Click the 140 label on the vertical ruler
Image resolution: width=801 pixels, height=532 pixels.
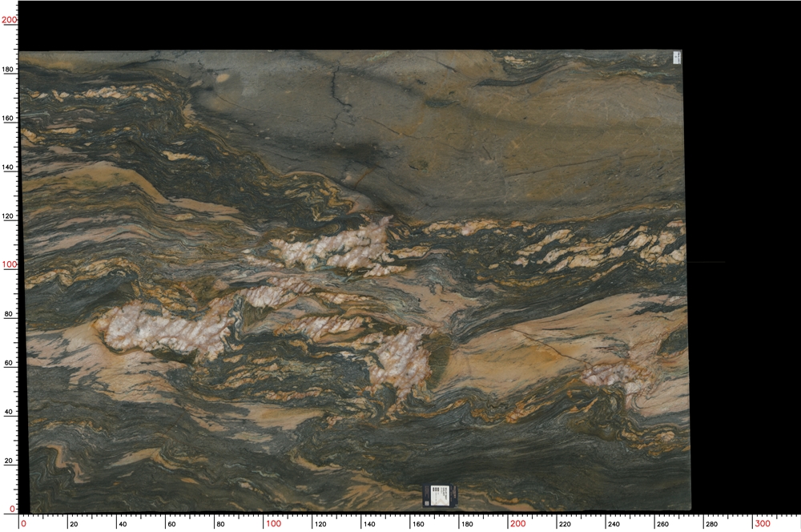click(x=9, y=167)
